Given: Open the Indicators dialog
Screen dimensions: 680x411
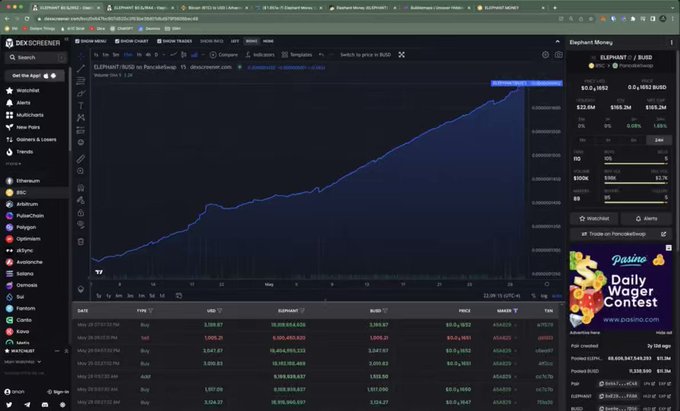Looking at the screenshot, I should point(260,55).
